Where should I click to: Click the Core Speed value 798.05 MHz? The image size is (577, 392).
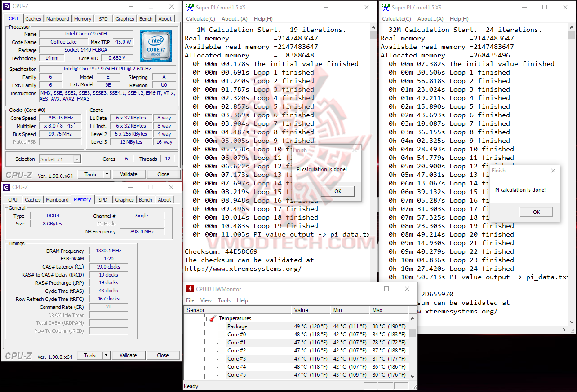(x=60, y=118)
